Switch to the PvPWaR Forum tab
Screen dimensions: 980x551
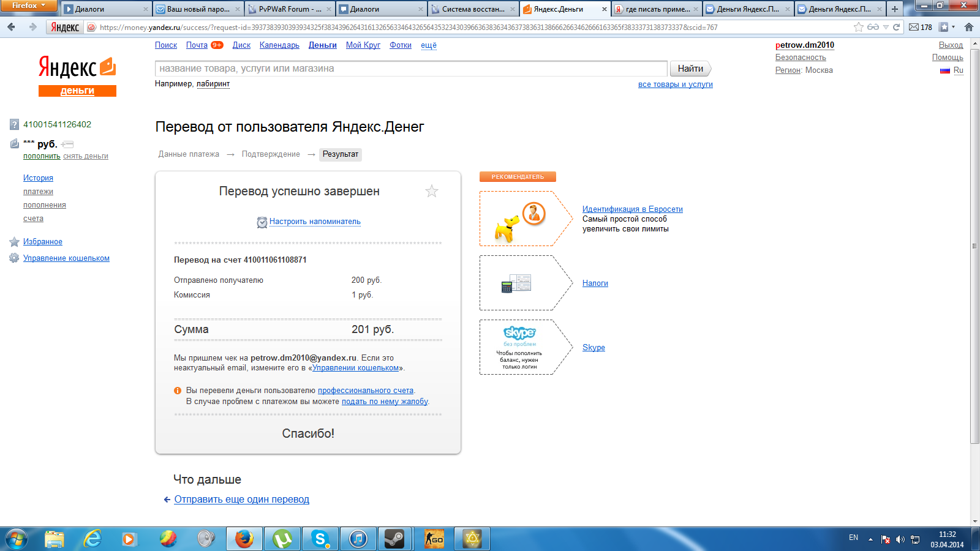pos(290,9)
